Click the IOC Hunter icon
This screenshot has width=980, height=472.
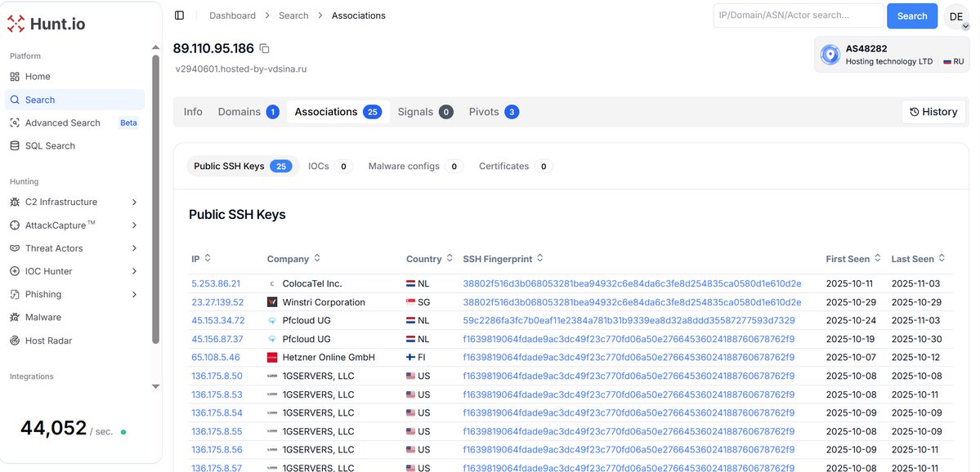15,270
